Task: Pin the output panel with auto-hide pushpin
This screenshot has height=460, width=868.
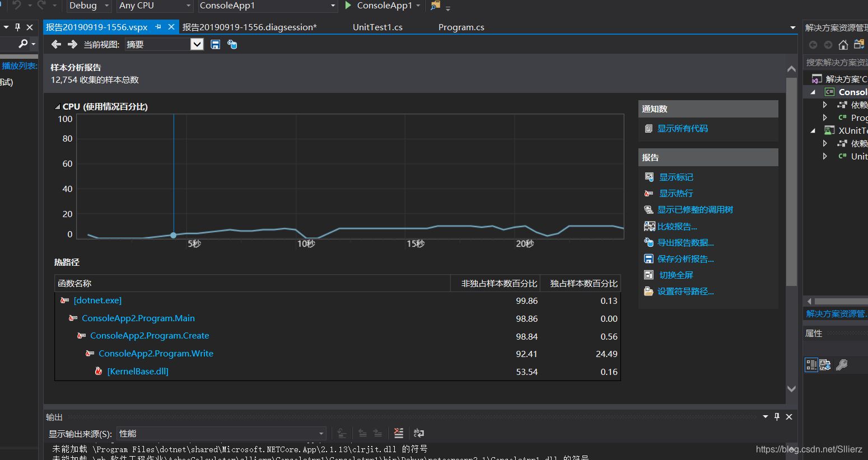Action: click(777, 417)
